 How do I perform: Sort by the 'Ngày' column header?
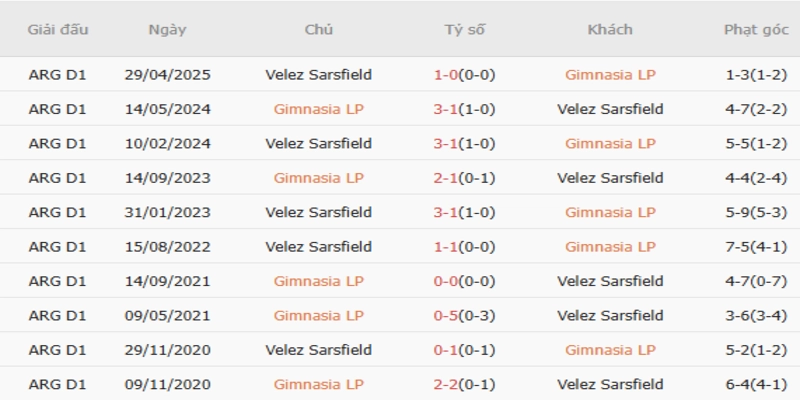pyautogui.click(x=167, y=30)
